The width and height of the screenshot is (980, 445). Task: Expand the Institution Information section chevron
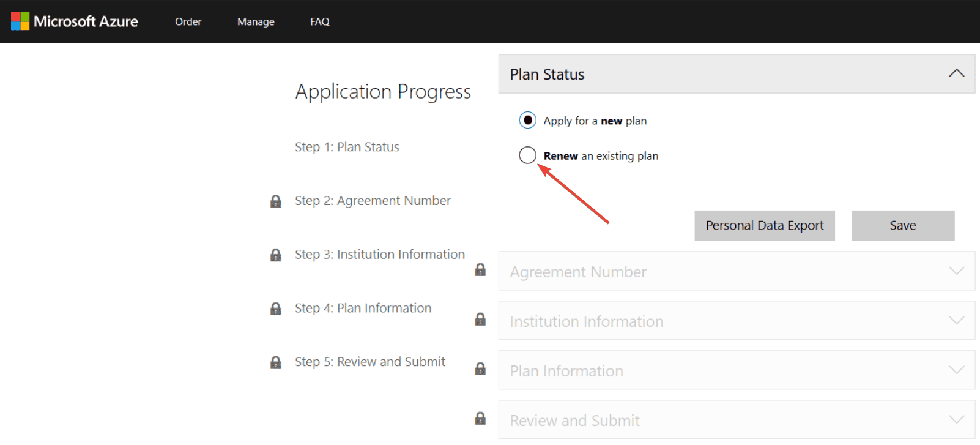[956, 320]
